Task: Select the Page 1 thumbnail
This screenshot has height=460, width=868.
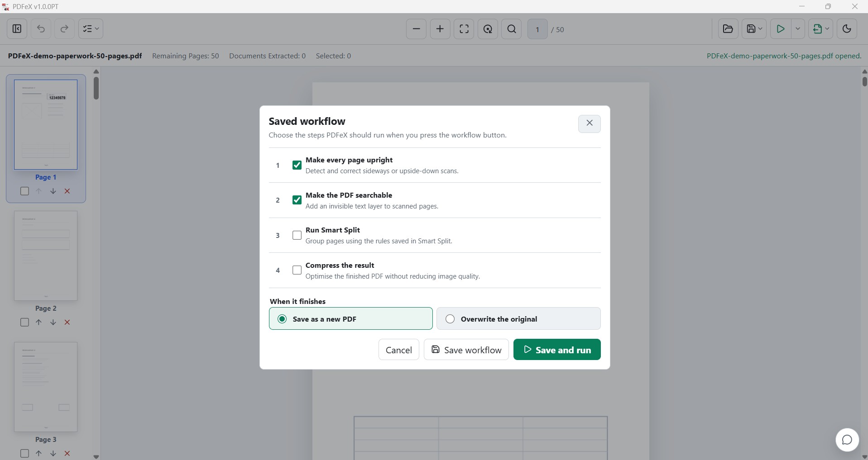Action: (46, 124)
